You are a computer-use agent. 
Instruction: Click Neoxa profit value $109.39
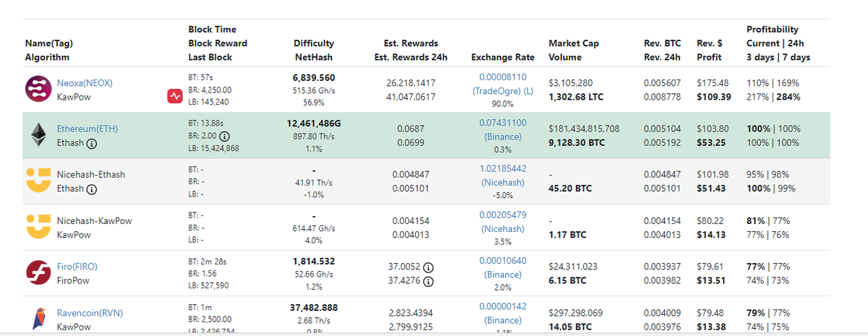tap(714, 97)
